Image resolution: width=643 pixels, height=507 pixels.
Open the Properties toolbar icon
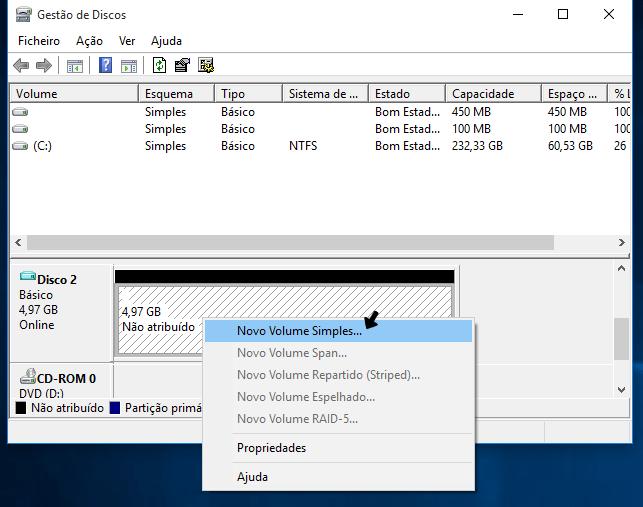pos(182,65)
